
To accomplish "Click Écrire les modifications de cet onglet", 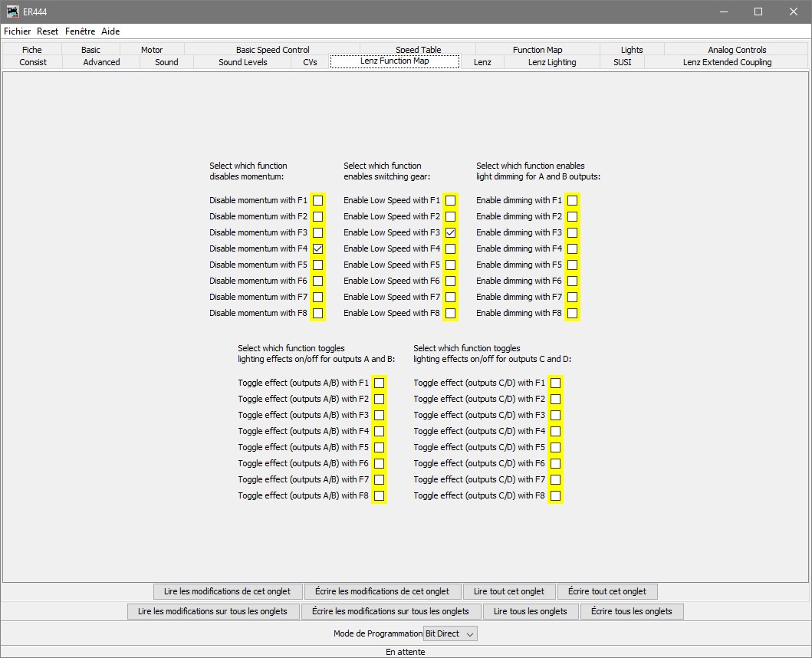I will pos(382,591).
